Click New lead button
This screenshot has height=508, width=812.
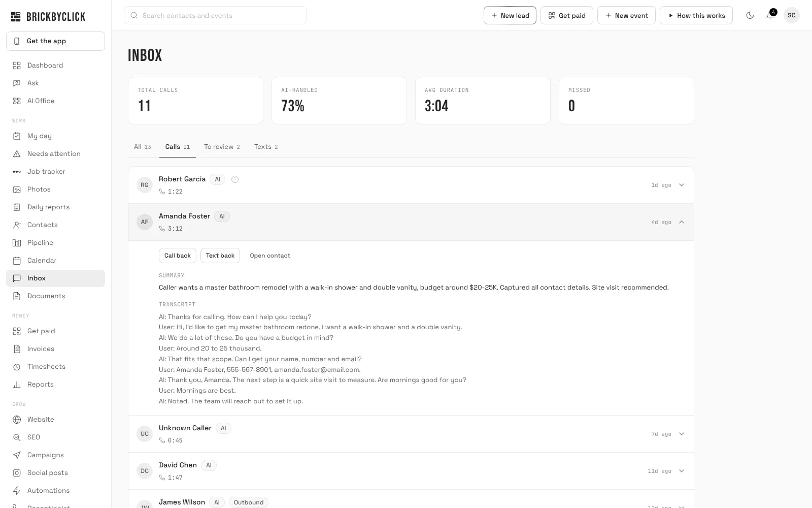pyautogui.click(x=510, y=15)
